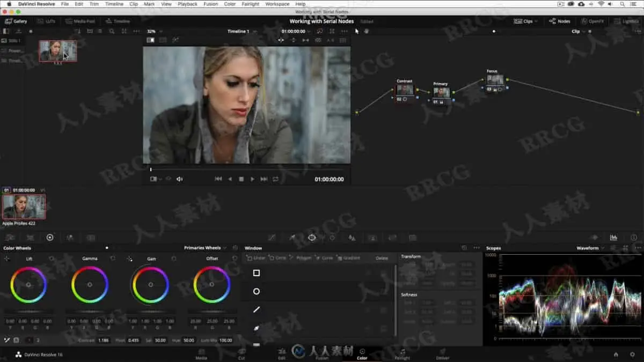This screenshot has width=644, height=362.
Task: Switch to the Deliver page
Action: [x=443, y=354]
